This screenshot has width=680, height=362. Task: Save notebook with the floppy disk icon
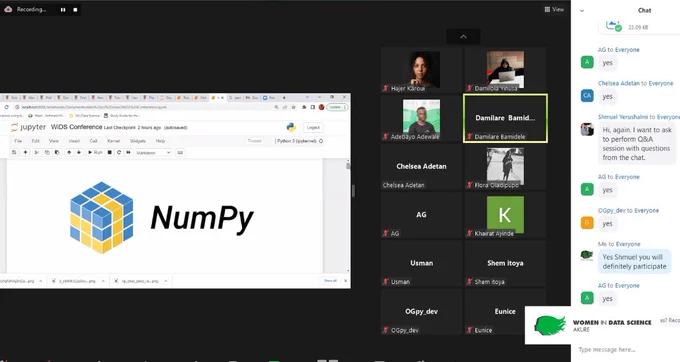point(14,153)
